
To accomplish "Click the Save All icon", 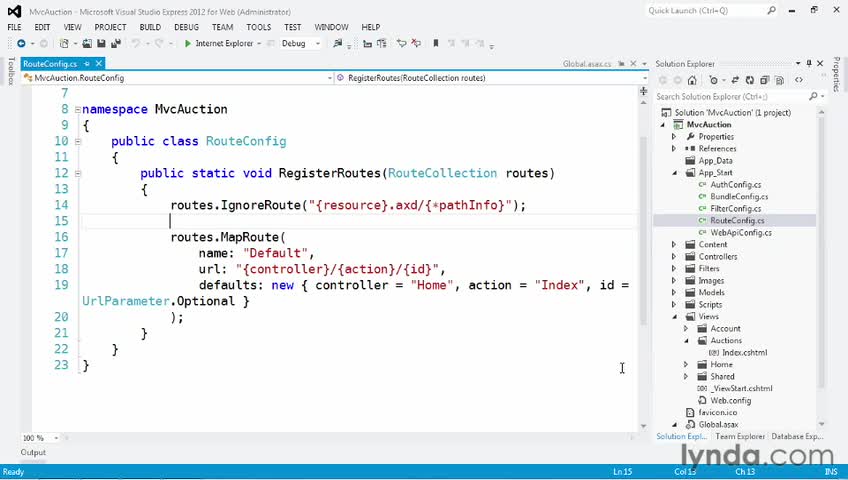I will [115, 43].
